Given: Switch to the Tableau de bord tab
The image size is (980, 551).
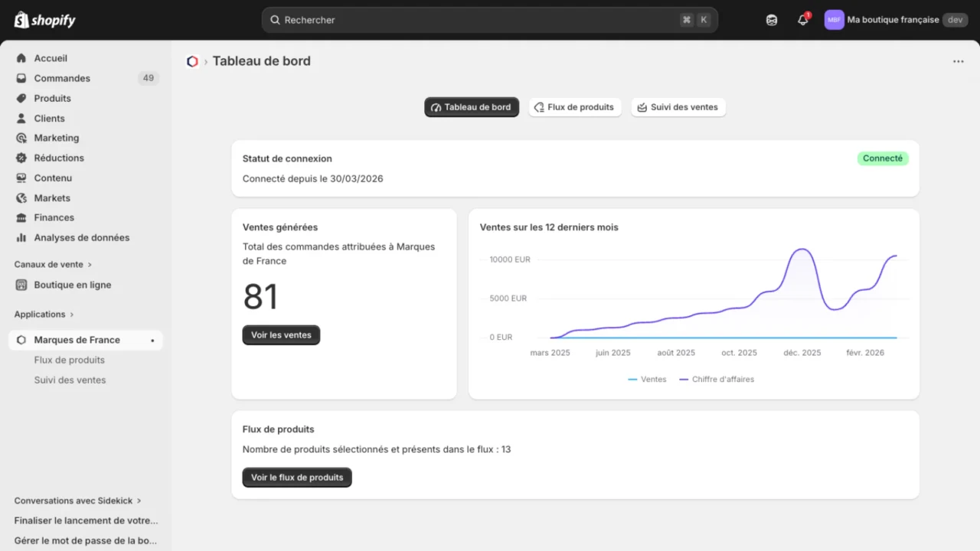Looking at the screenshot, I should coord(472,107).
